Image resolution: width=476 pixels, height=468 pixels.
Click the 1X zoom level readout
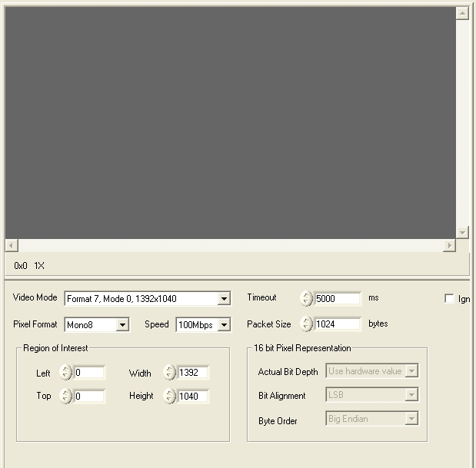point(39,266)
